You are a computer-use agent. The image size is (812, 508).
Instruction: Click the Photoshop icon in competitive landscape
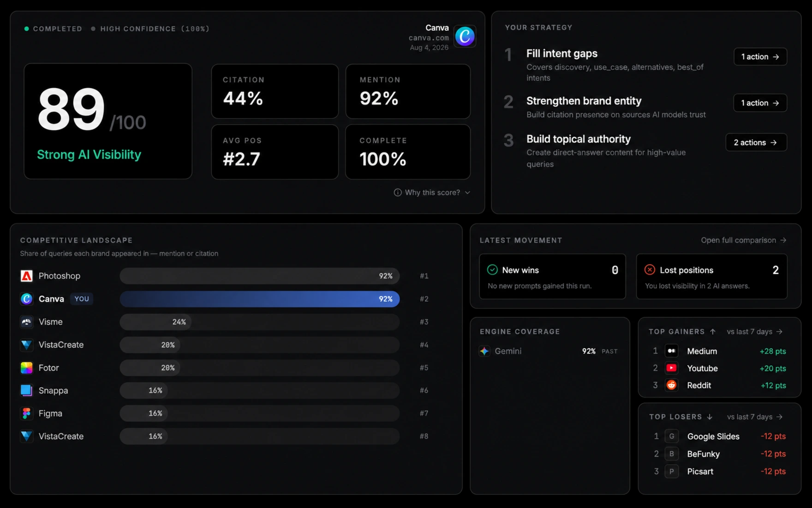[27, 276]
